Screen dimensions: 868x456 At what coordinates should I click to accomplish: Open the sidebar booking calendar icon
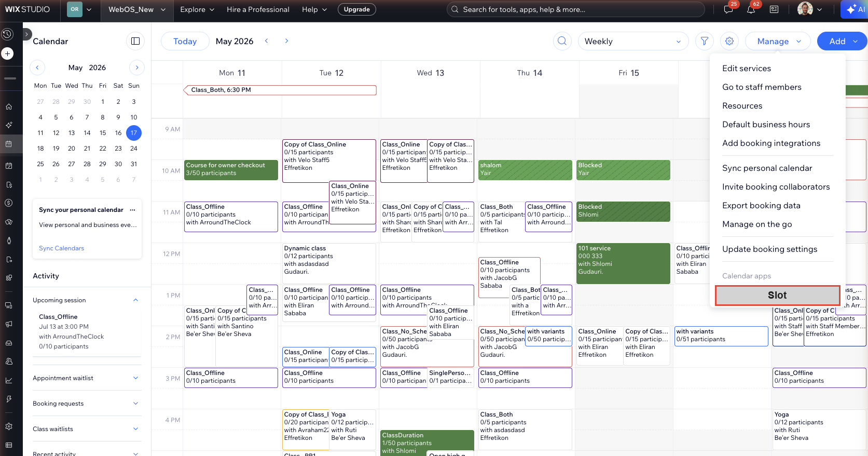click(9, 144)
